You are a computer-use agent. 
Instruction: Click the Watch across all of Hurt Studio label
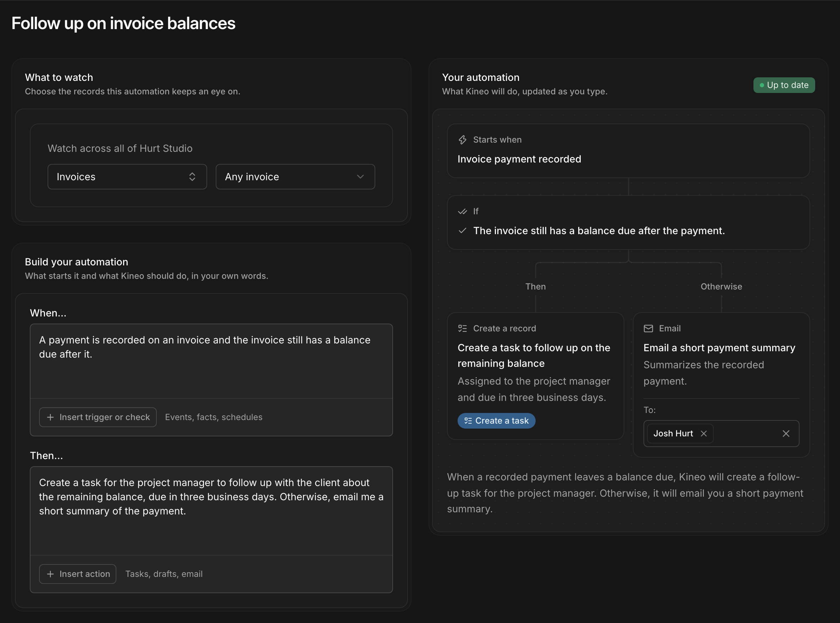click(x=120, y=149)
